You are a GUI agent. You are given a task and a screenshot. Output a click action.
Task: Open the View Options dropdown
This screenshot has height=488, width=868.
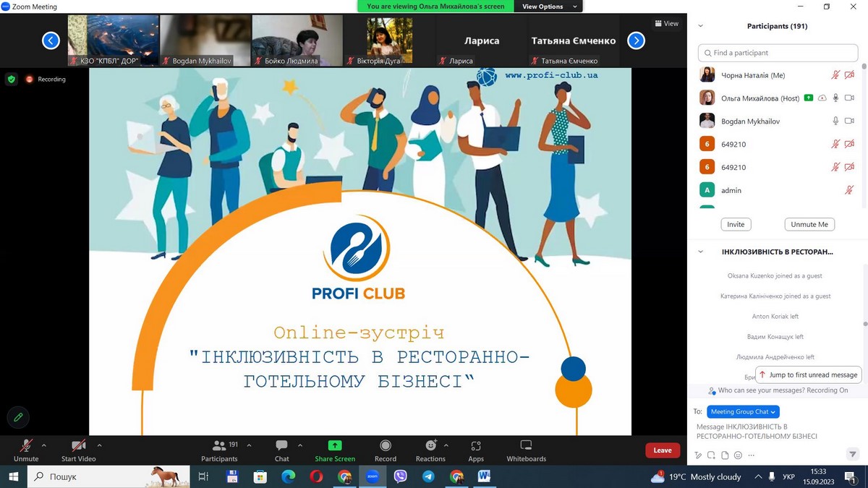tap(548, 7)
